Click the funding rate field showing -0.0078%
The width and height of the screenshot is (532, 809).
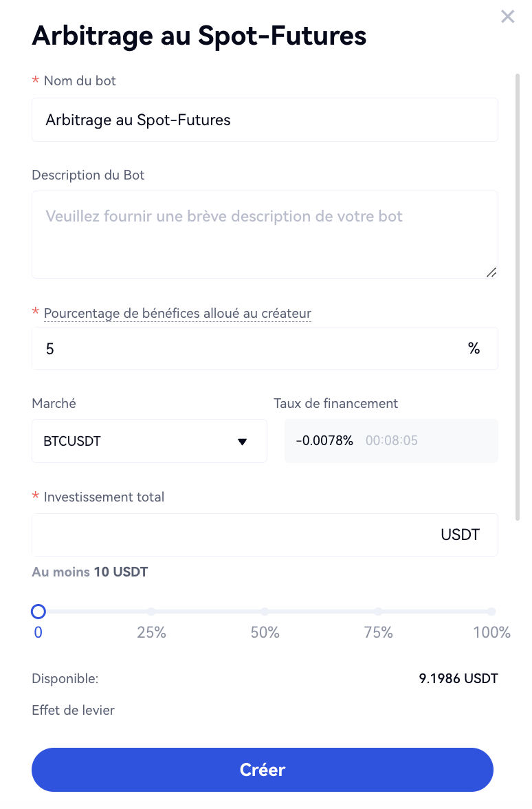[x=391, y=441]
